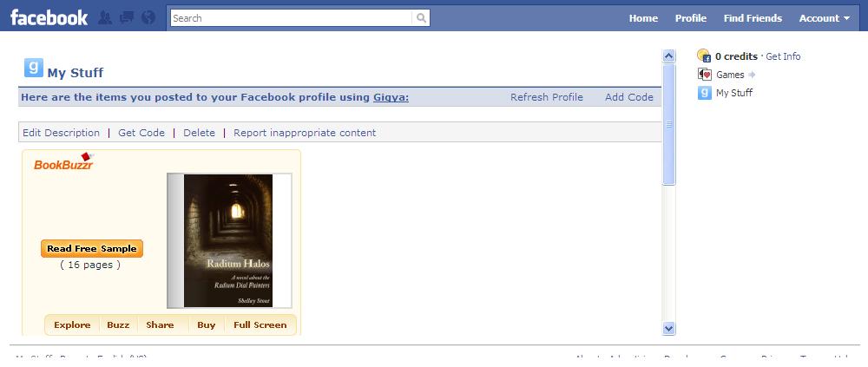Select the Buzz tab in the widget
868x367 pixels.
coord(118,325)
